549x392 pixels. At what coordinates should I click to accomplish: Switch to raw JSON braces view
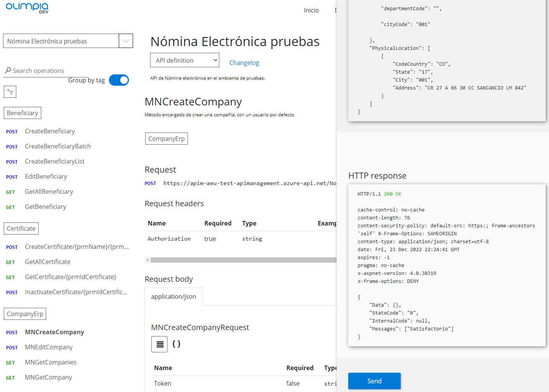pyautogui.click(x=176, y=344)
